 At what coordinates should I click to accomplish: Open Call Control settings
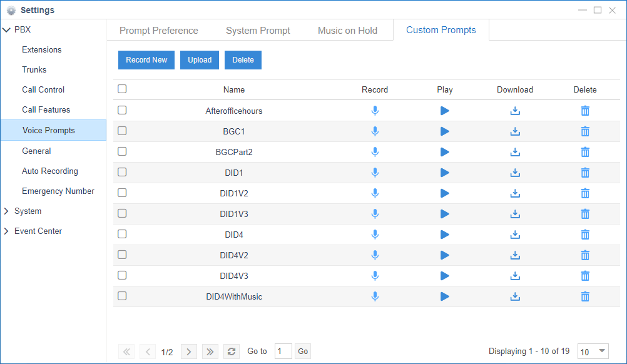pyautogui.click(x=43, y=89)
